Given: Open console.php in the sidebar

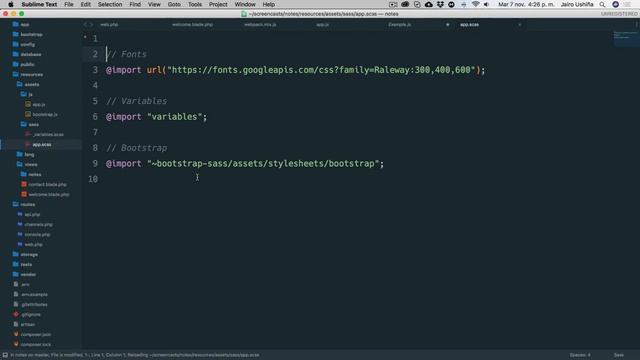Looking at the screenshot, I should (x=37, y=234).
